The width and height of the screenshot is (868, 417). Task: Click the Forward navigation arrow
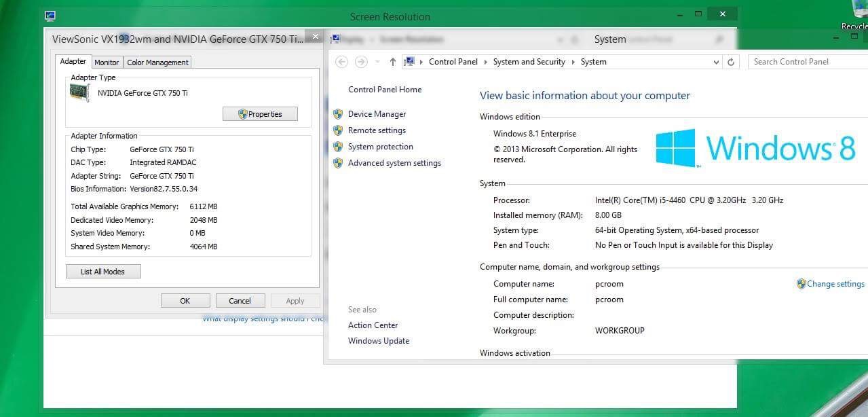[361, 62]
